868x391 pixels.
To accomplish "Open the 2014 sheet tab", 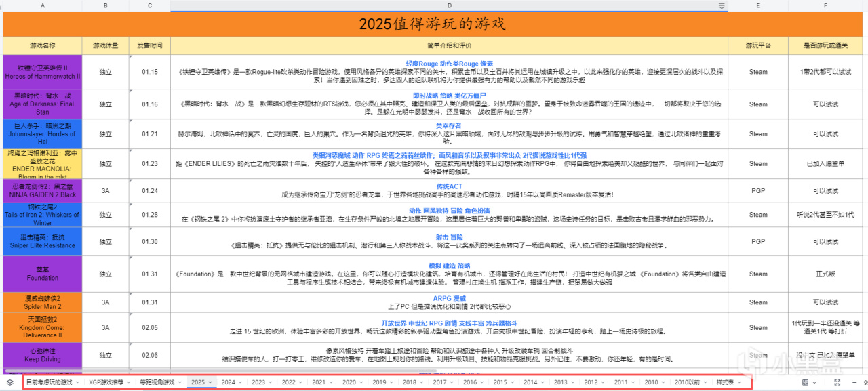I will (x=530, y=382).
